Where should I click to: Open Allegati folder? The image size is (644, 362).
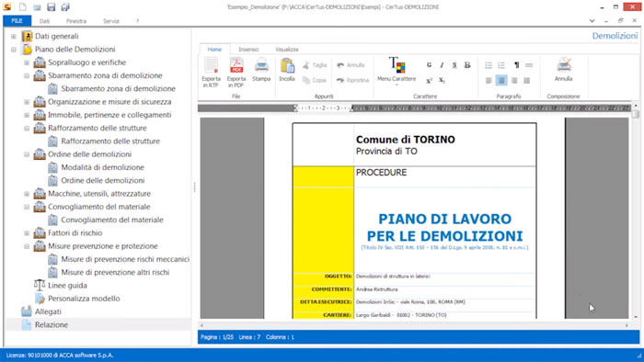48,311
